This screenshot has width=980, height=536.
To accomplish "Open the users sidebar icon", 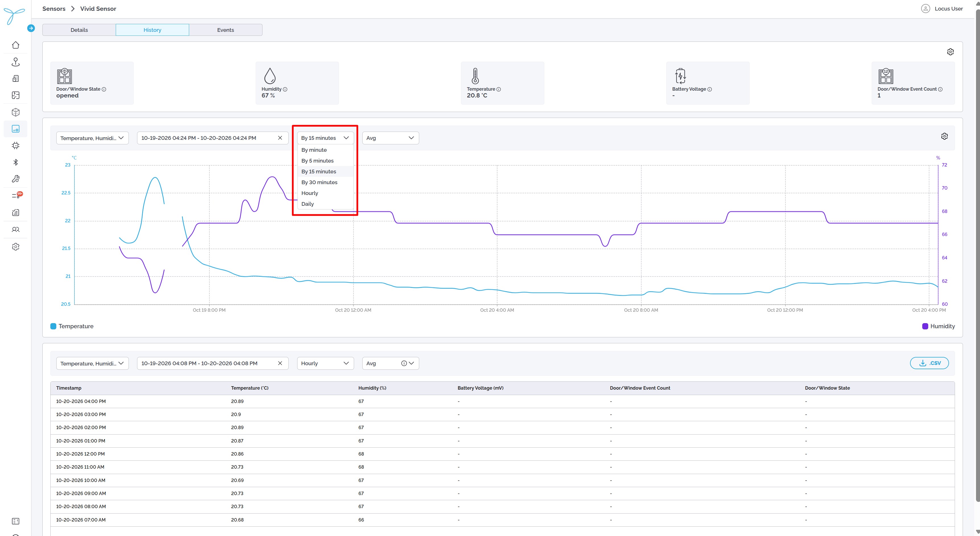I will coord(16,230).
